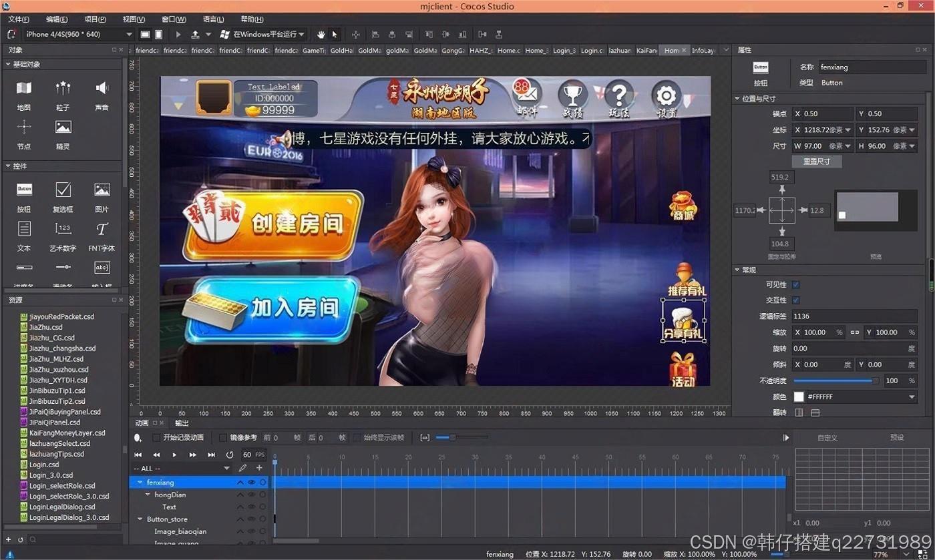935x560 pixels.
Task: Enable the 始终显示该帧 checkbox
Action: [x=357, y=438]
